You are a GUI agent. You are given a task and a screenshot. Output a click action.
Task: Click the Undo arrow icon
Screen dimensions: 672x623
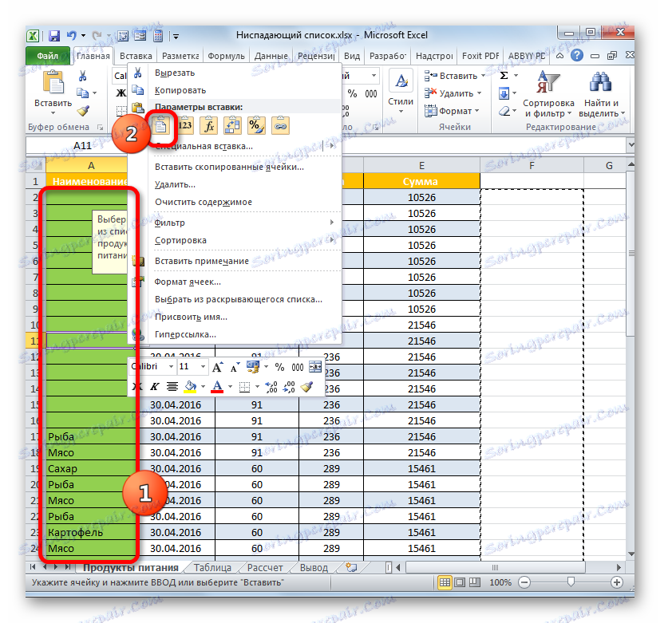click(x=71, y=36)
